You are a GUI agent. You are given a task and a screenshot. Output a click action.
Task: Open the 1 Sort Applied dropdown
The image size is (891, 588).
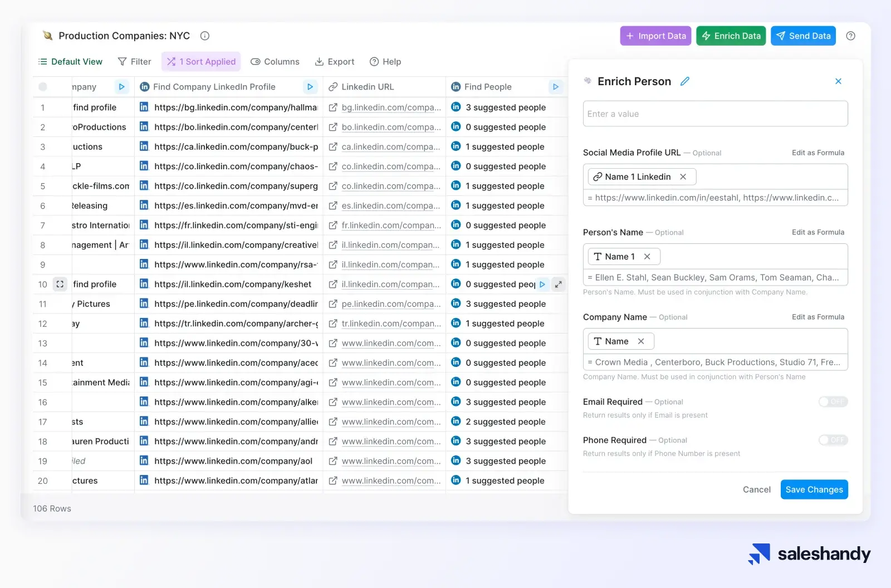[x=201, y=61]
